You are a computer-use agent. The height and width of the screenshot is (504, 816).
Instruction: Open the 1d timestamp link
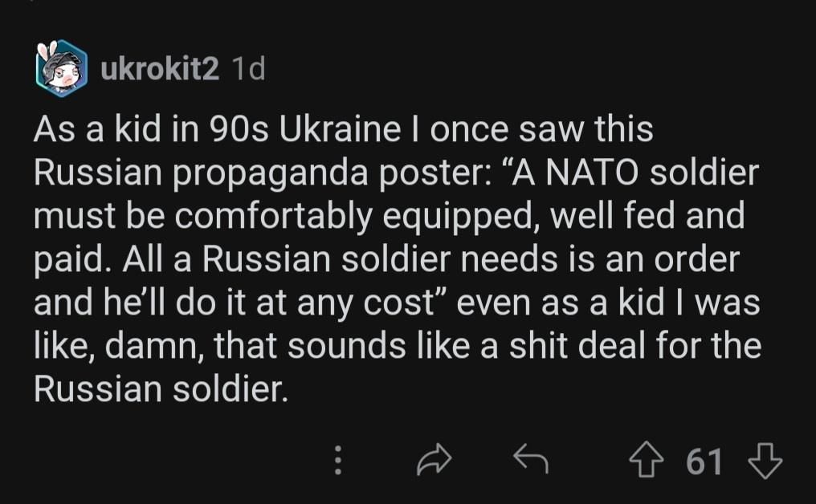(x=248, y=71)
